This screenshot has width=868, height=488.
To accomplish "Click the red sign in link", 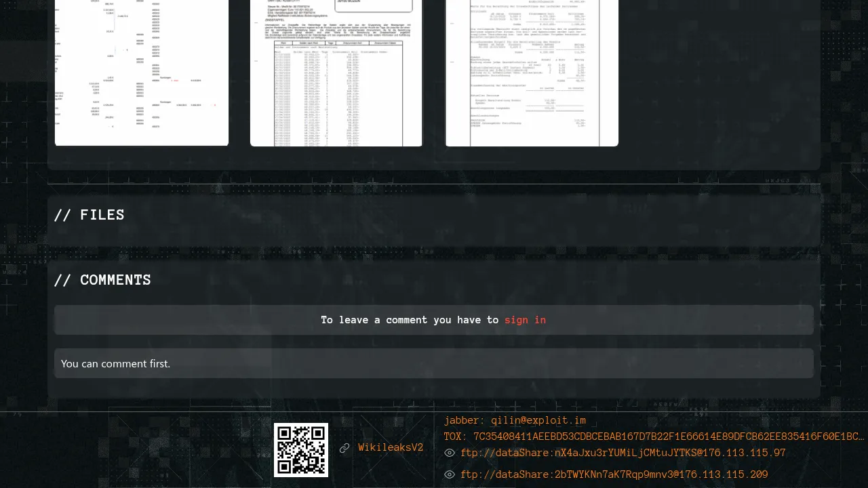I will pos(525,320).
